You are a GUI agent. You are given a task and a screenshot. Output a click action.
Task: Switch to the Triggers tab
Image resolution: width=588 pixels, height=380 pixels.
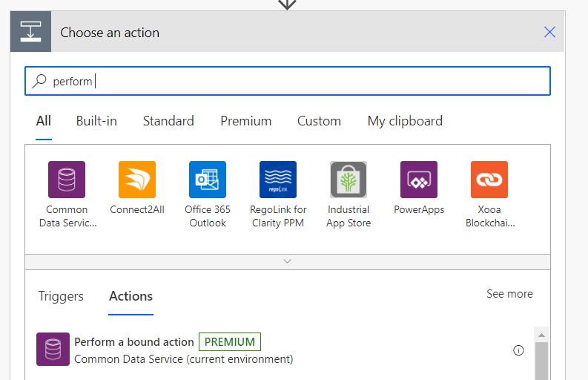pos(61,296)
